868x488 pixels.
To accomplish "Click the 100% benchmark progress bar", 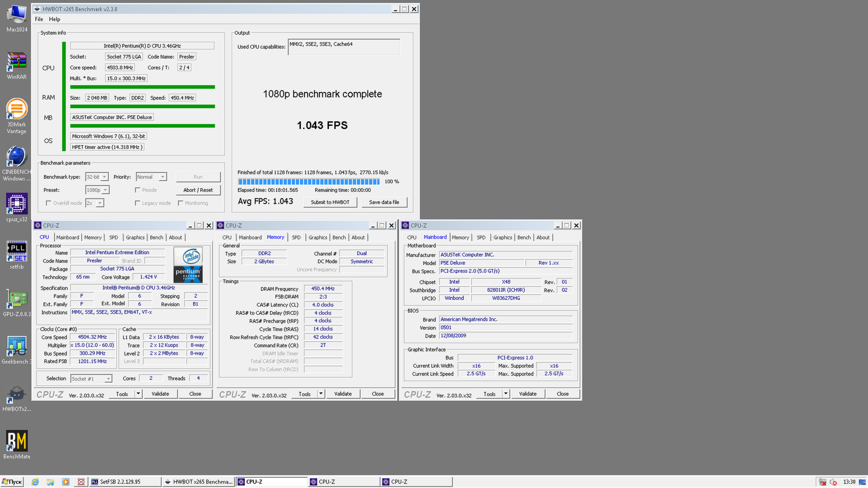I will [309, 182].
